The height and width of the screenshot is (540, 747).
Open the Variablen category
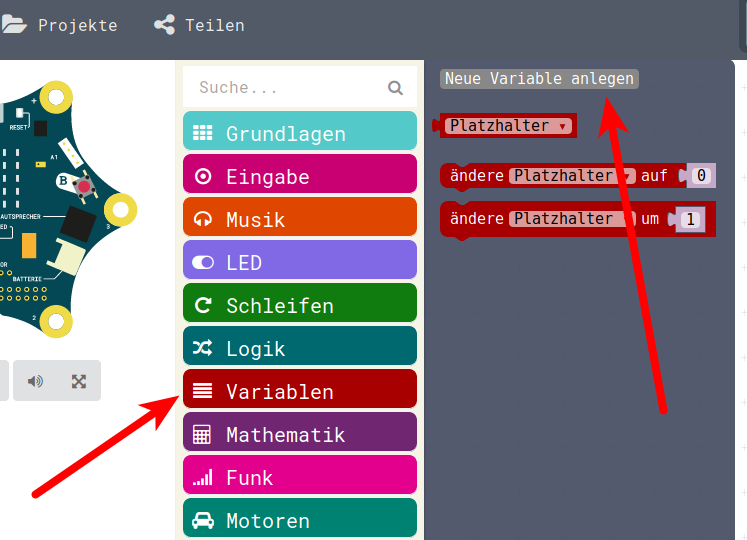click(x=300, y=389)
